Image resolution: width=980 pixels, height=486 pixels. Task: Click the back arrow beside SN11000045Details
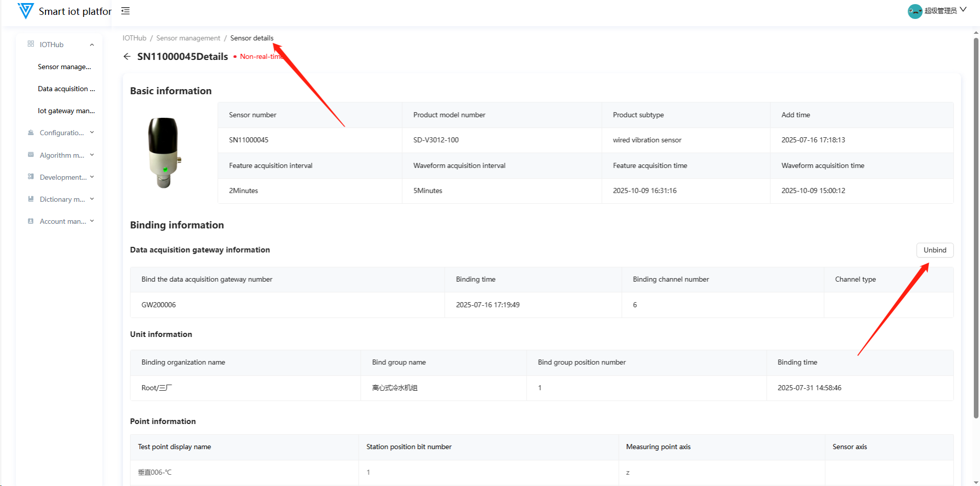click(127, 56)
